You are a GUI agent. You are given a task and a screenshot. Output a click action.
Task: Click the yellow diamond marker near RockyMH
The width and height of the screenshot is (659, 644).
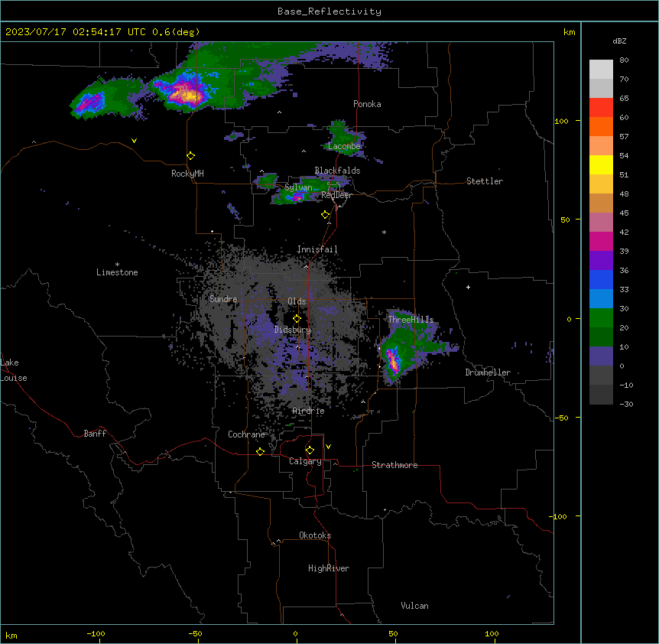(x=191, y=156)
